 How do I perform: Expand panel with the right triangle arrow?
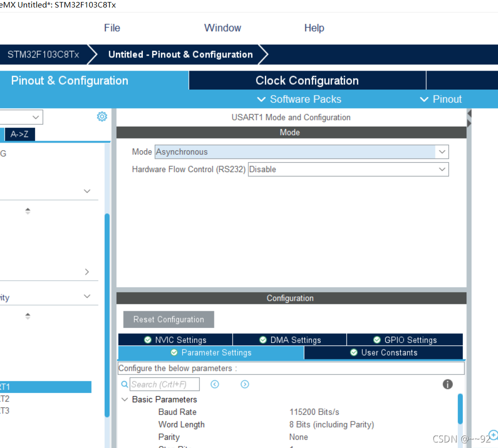469,123
